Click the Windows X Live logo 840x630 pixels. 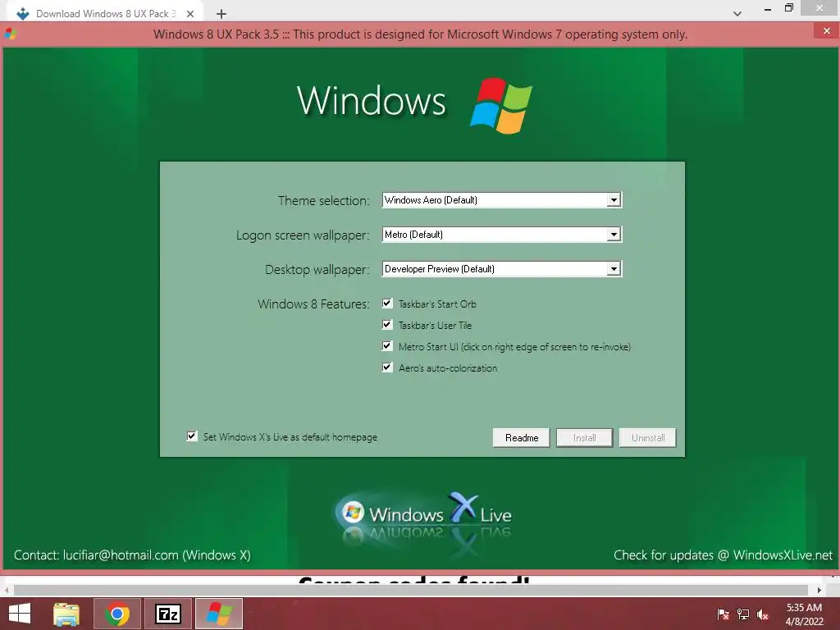coord(423,514)
